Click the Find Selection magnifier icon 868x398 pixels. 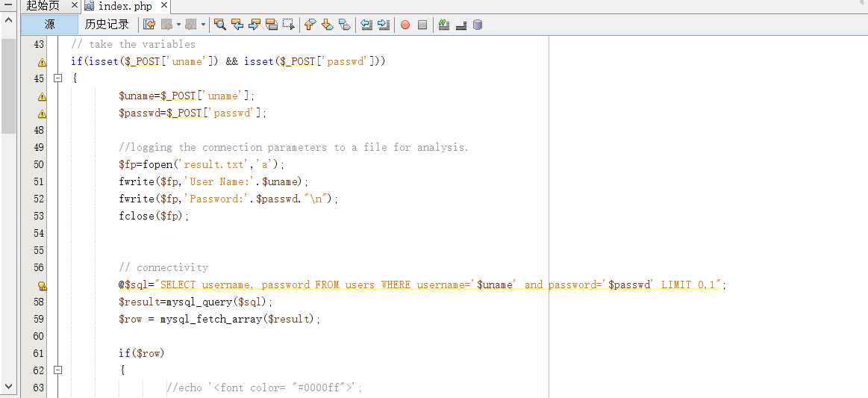coord(219,25)
